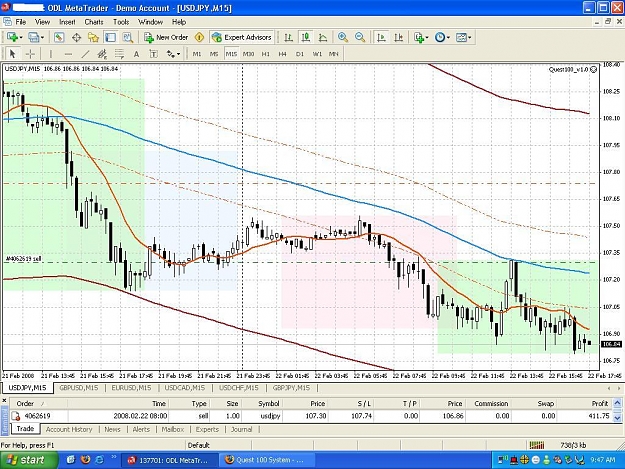Toggle the Data Window crosshair icon

[76, 37]
